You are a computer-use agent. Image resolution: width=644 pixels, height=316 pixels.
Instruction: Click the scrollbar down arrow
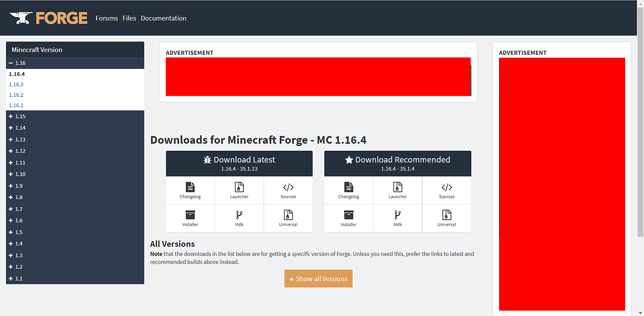(640, 313)
